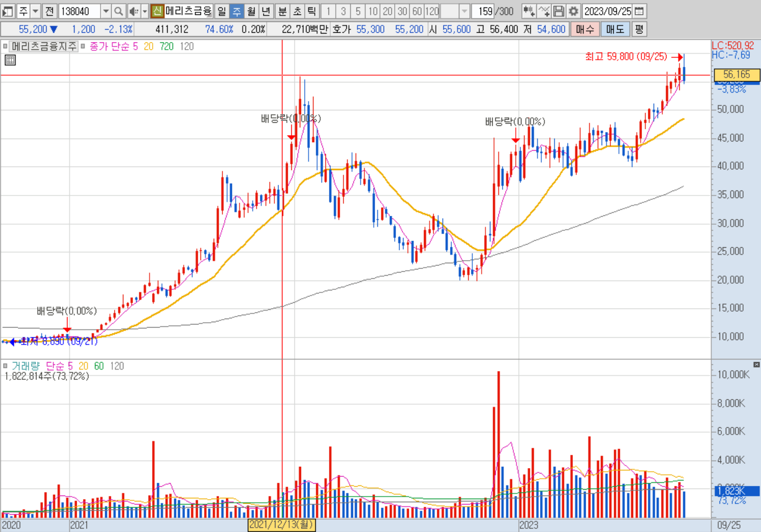This screenshot has height=532, width=761.
Task: Click the 전 button
Action: (49, 11)
